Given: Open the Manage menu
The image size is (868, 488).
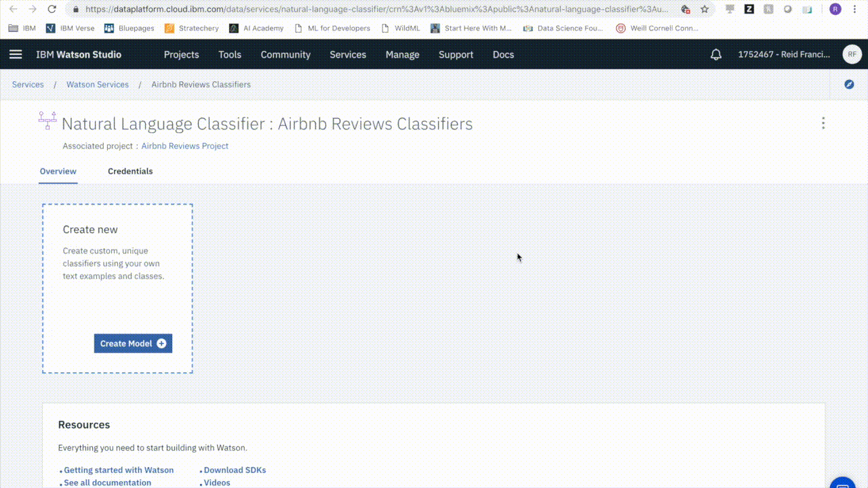Looking at the screenshot, I should click(403, 54).
